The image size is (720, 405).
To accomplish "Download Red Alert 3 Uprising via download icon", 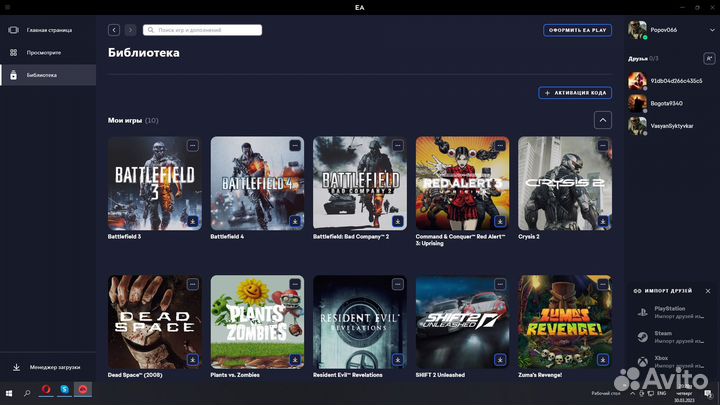I will click(500, 221).
